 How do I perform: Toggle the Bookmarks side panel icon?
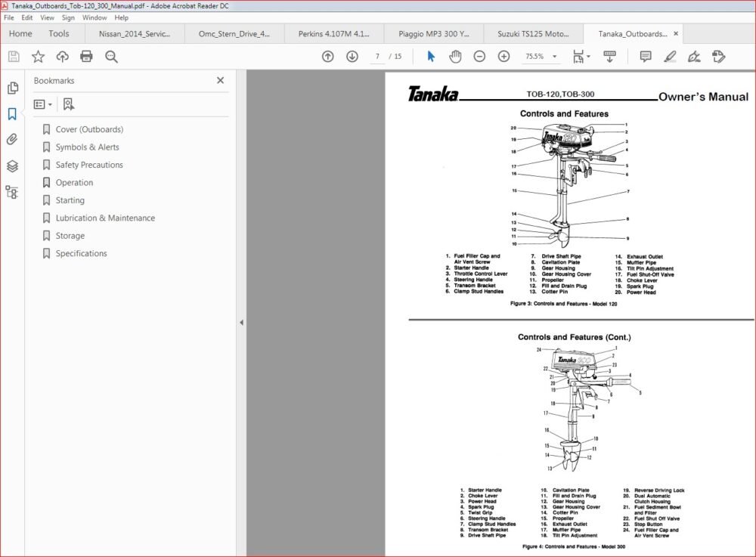[x=12, y=113]
